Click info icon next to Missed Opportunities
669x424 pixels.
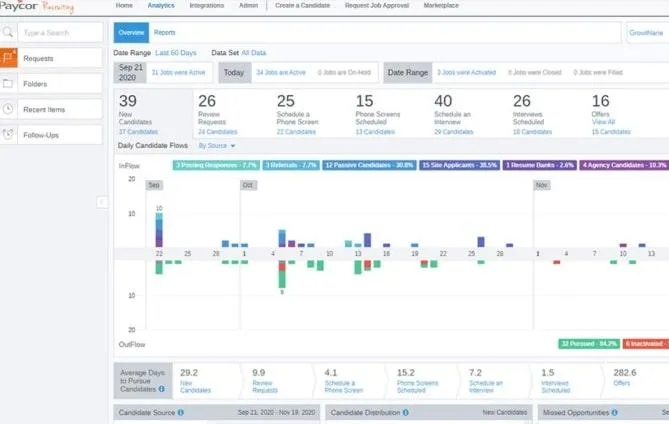614,412
